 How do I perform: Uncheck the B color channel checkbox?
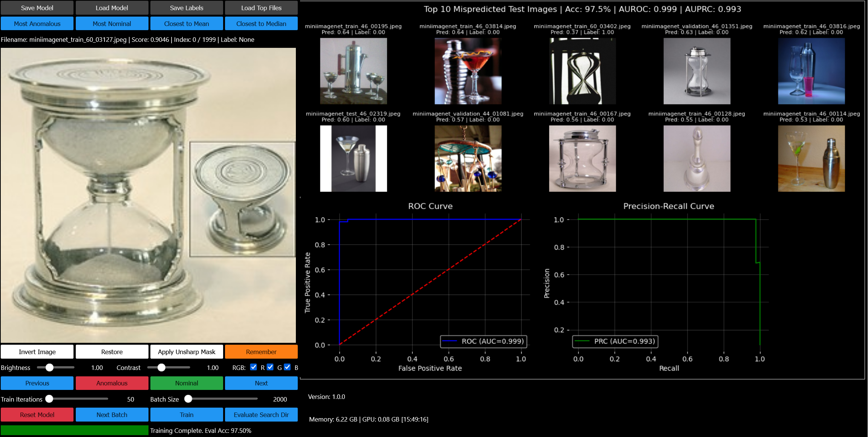[288, 367]
